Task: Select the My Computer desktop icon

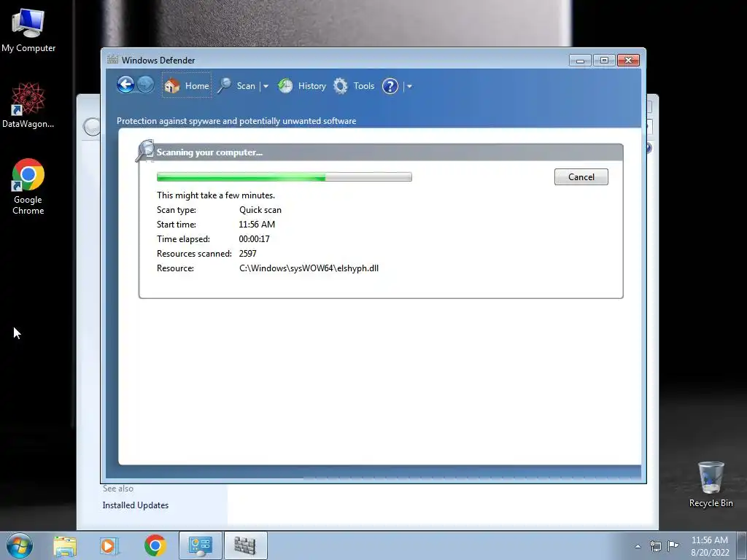Action: point(28,31)
